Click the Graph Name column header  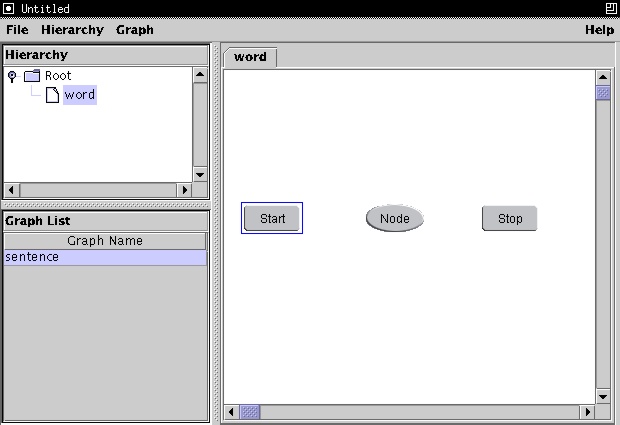tap(105, 241)
